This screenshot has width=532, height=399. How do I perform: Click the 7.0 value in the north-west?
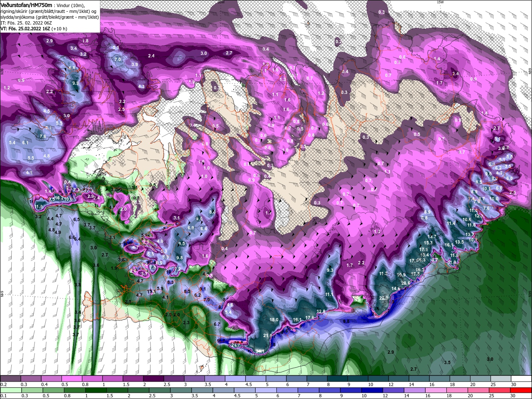point(118,59)
